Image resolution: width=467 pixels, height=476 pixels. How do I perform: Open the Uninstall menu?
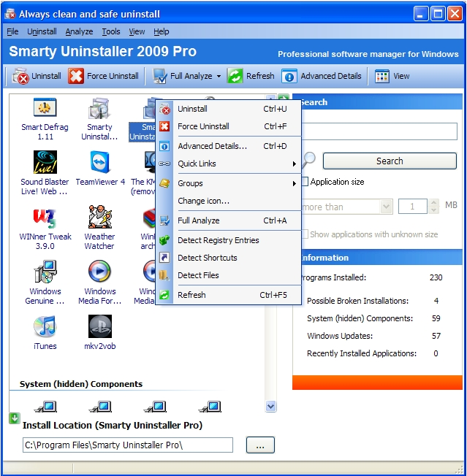click(x=42, y=31)
